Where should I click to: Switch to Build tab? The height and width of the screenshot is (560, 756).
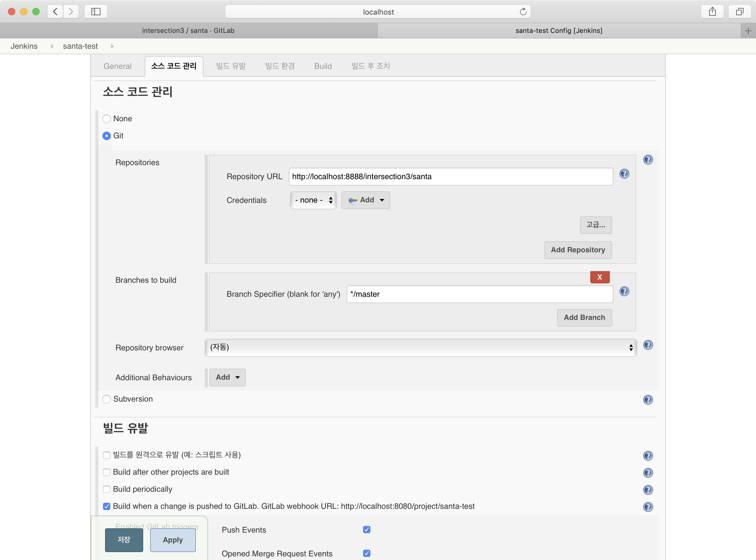pos(323,66)
